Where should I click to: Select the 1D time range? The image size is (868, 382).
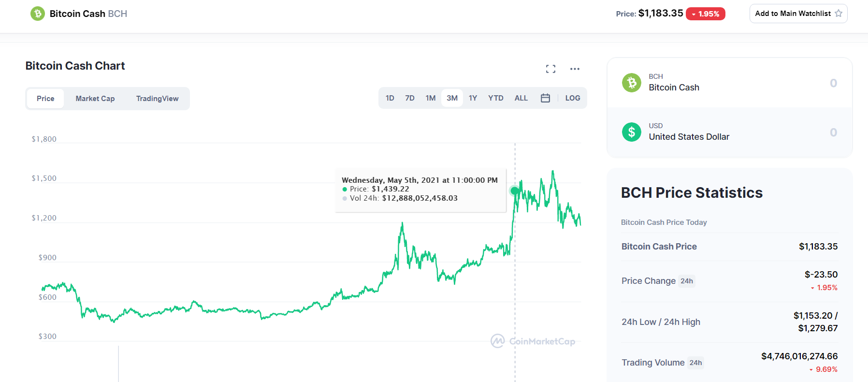point(390,98)
